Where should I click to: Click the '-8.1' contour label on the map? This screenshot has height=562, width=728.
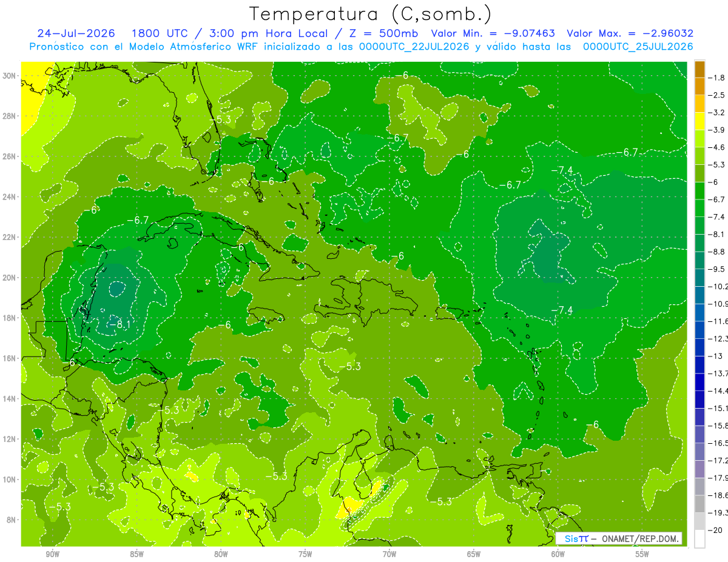(x=120, y=325)
